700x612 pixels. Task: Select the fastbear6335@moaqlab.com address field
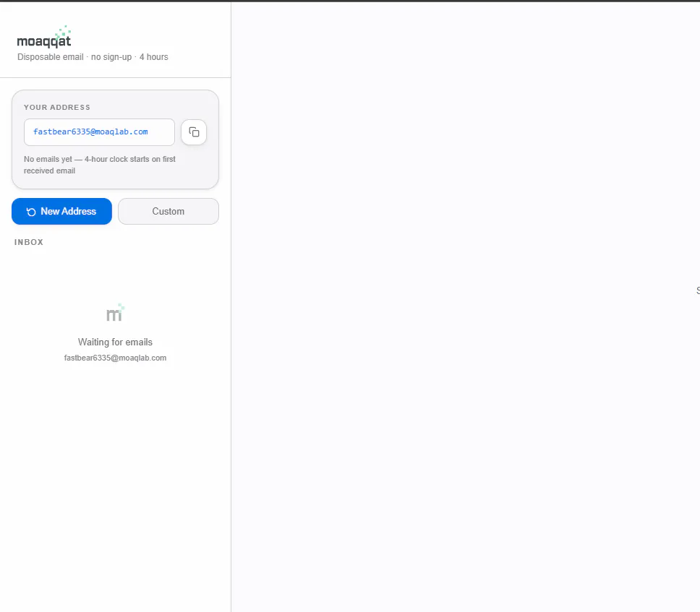[x=99, y=132]
